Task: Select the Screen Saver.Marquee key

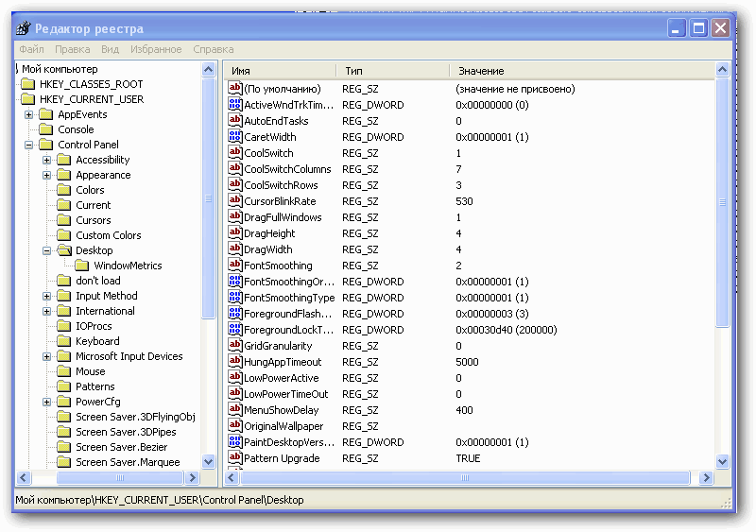Action: [128, 462]
